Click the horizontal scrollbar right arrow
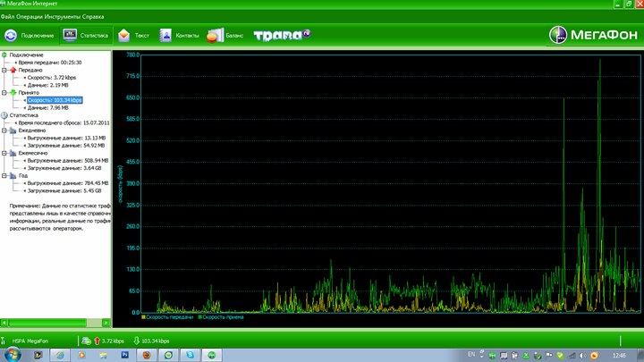The width and height of the screenshot is (644, 362). pos(106,323)
